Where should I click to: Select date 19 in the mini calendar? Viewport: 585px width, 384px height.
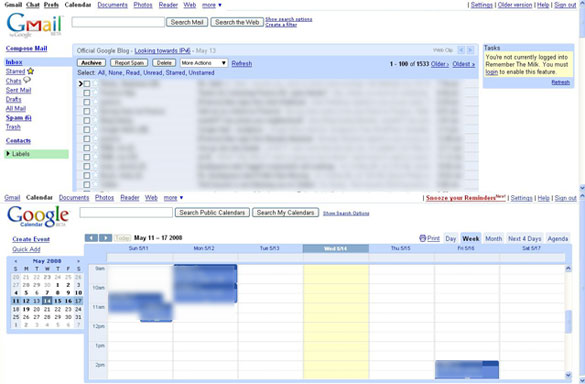26,309
